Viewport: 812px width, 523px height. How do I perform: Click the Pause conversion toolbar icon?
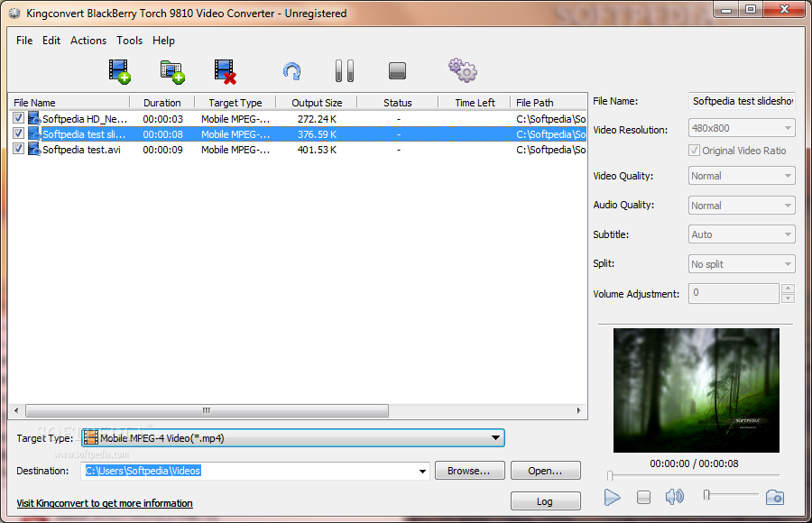[345, 71]
